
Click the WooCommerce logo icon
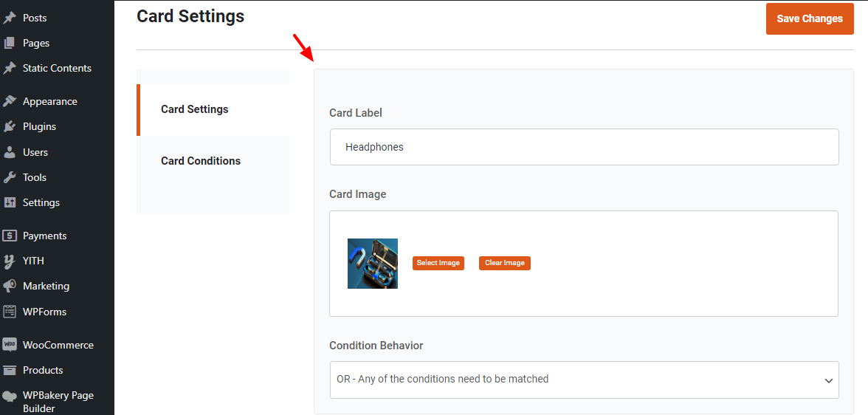(10, 345)
